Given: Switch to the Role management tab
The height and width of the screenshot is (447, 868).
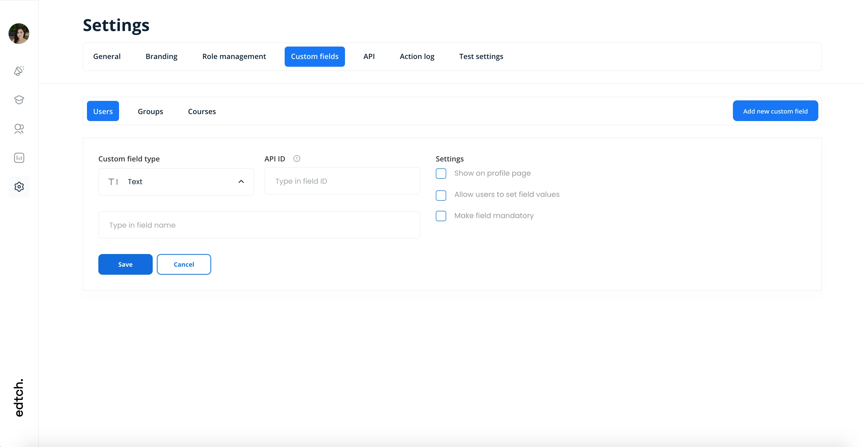Looking at the screenshot, I should (234, 57).
